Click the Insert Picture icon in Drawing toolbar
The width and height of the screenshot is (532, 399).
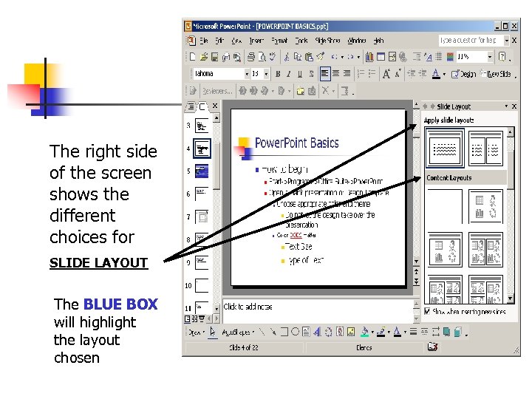coord(351,332)
